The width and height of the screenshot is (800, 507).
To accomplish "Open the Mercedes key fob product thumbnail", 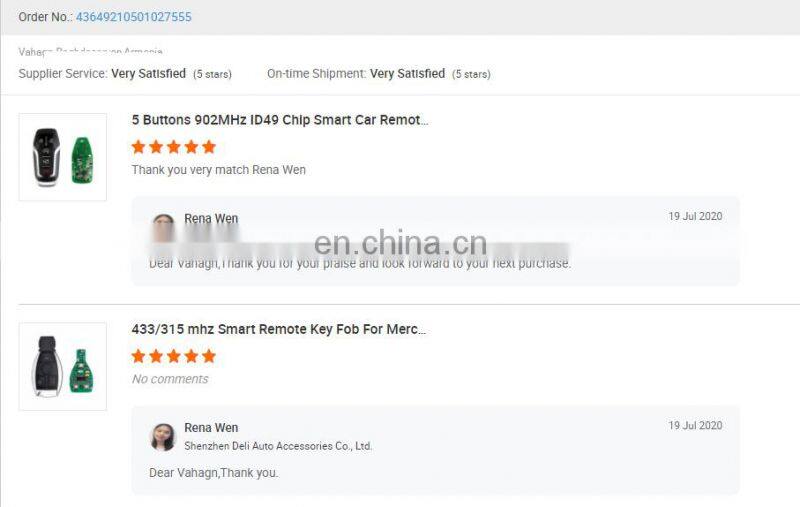I will (x=63, y=366).
